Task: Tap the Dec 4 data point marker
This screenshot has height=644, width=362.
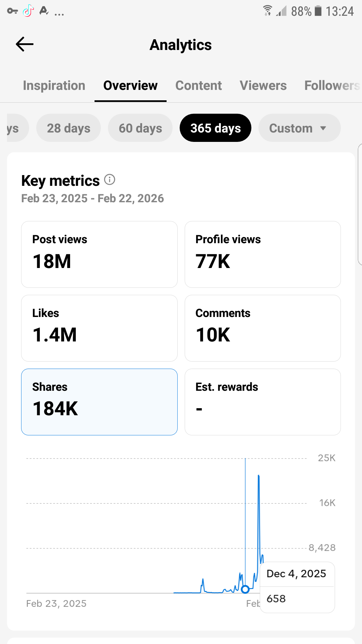Action: pos(245,589)
